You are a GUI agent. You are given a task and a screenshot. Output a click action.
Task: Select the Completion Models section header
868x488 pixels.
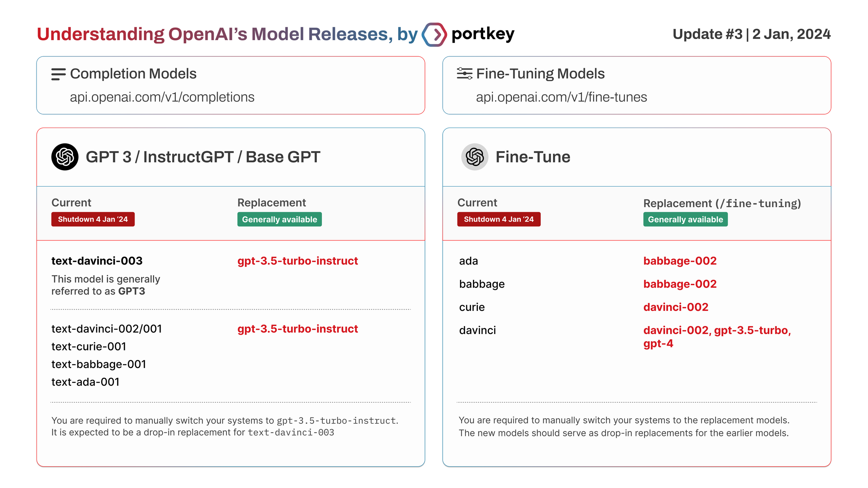point(133,74)
